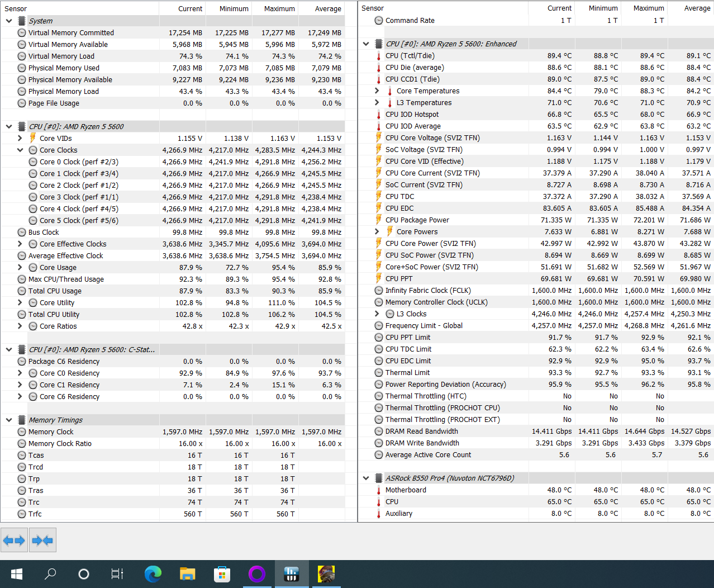Expand the Core Ratios row
Screen dimensions: 714x588
pyautogui.click(x=20, y=326)
